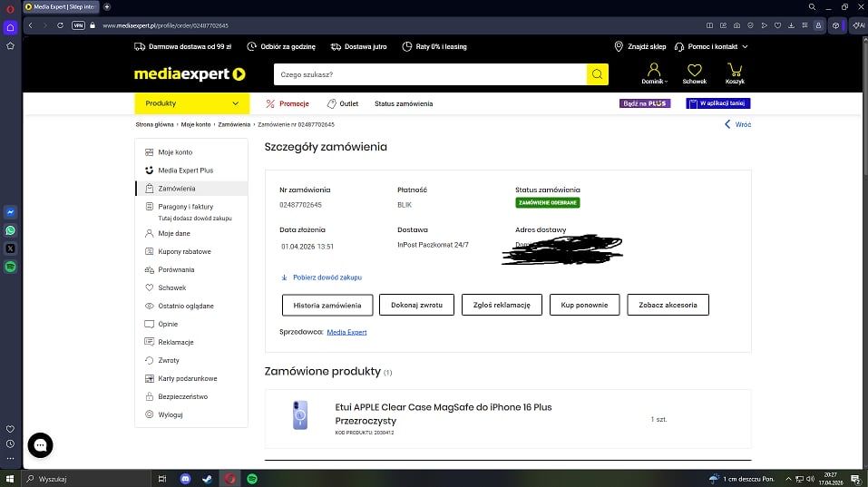Open Discord from the Windows taskbar

185,479
